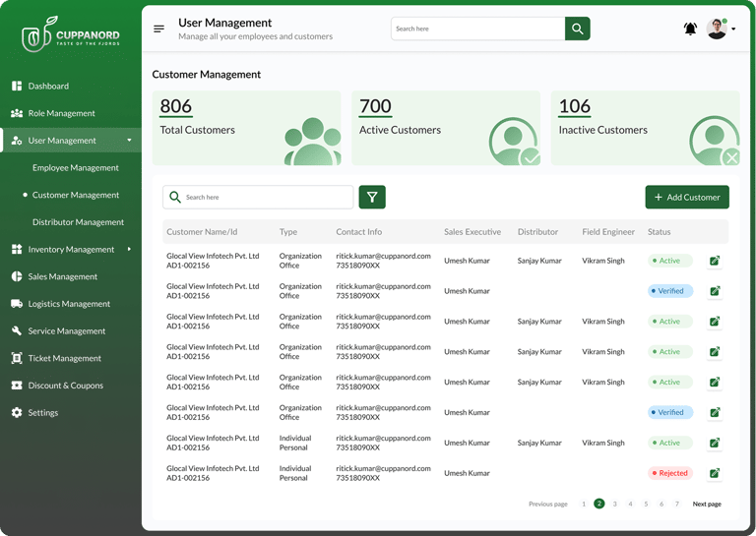Go to pagination page 3
756x536 pixels.
point(614,504)
